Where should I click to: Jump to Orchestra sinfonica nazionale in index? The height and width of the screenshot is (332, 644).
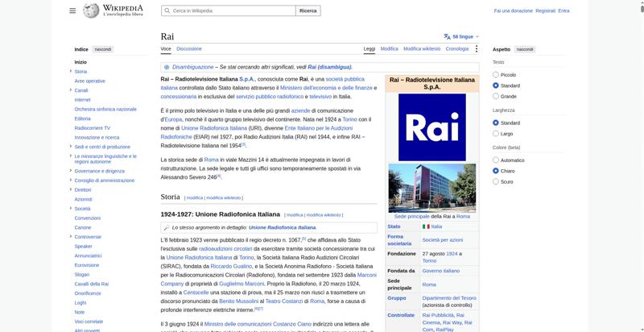pos(105,110)
